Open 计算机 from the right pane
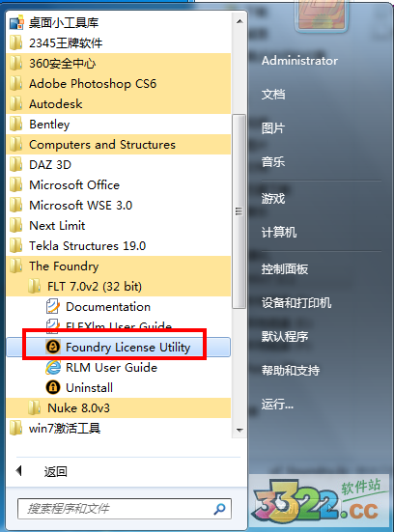This screenshot has height=532, width=394. (x=279, y=233)
